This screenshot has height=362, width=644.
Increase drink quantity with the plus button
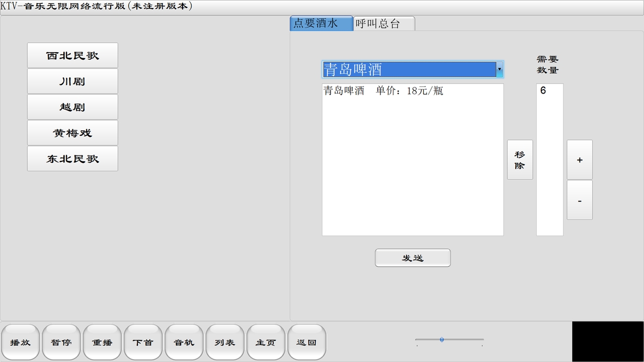pos(580,159)
